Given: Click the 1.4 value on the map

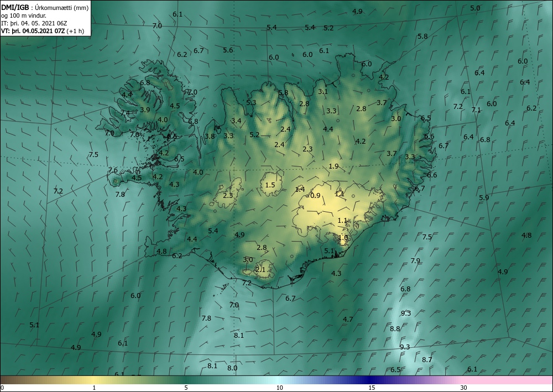Looking at the screenshot, I should [x=300, y=190].
